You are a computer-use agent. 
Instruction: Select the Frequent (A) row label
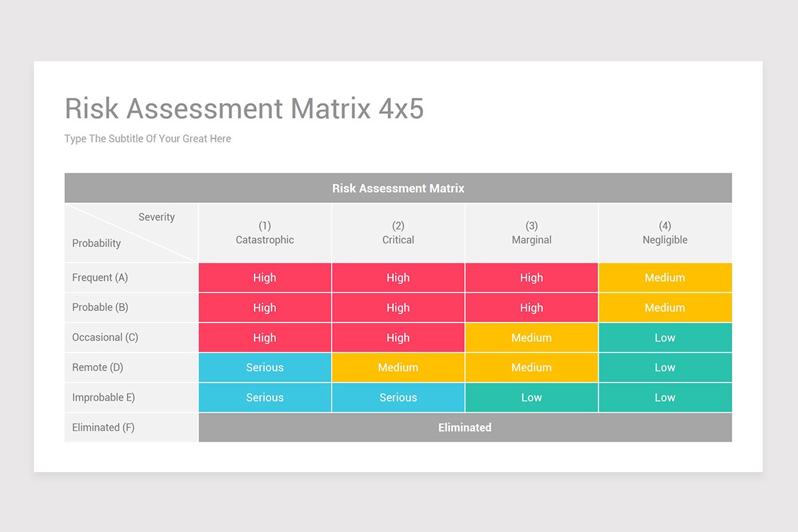[x=100, y=277]
